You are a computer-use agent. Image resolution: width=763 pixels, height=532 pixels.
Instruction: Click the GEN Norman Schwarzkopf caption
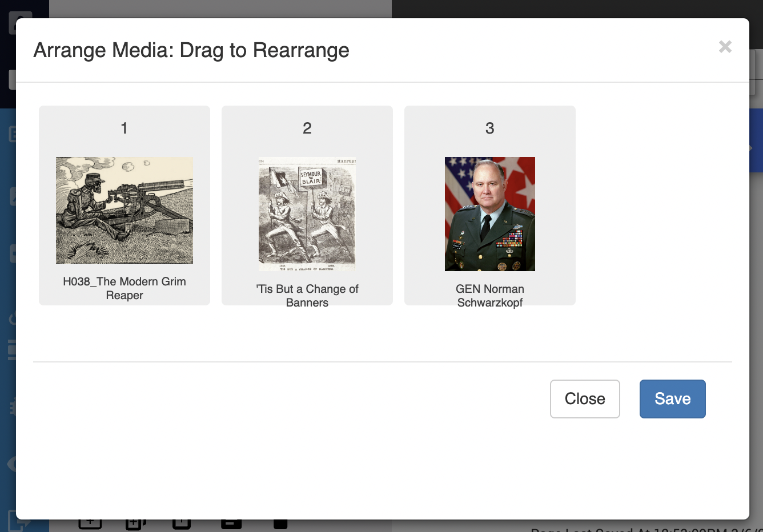(489, 295)
